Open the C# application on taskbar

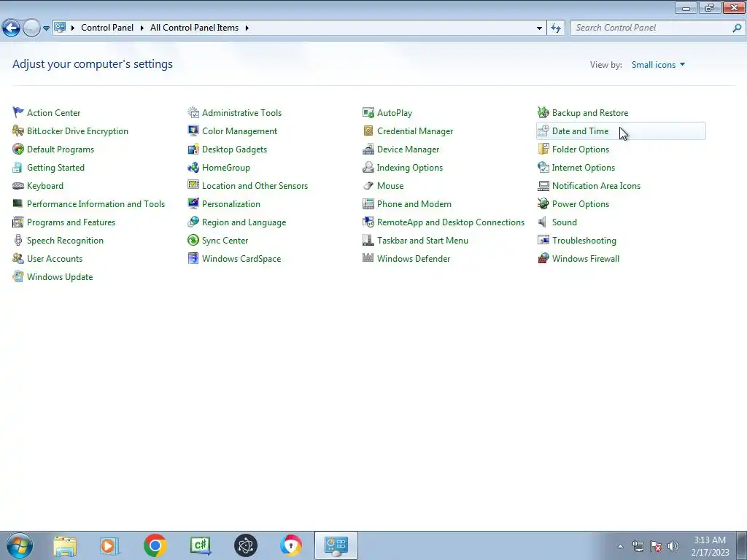tap(200, 545)
